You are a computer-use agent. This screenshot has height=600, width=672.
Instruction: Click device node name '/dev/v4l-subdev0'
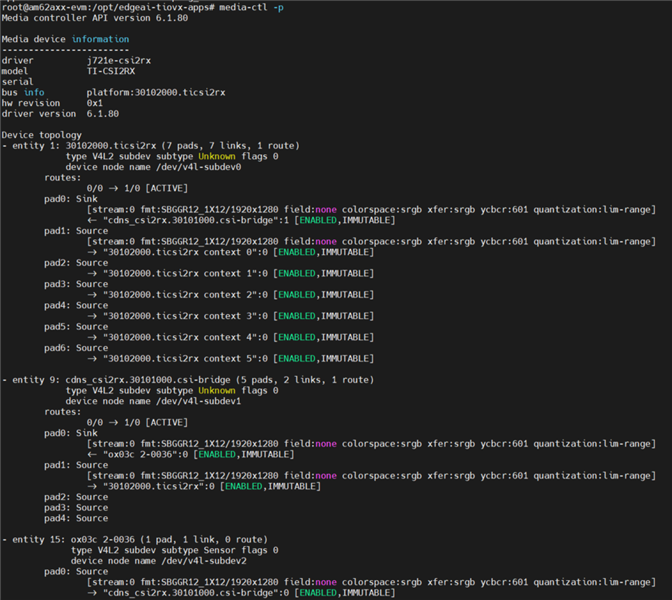coord(199,167)
